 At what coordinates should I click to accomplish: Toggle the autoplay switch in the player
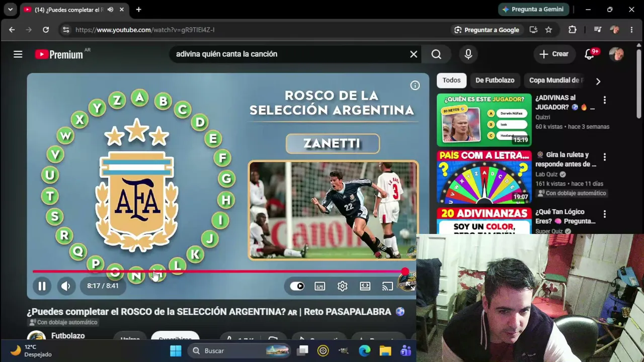[x=297, y=286]
